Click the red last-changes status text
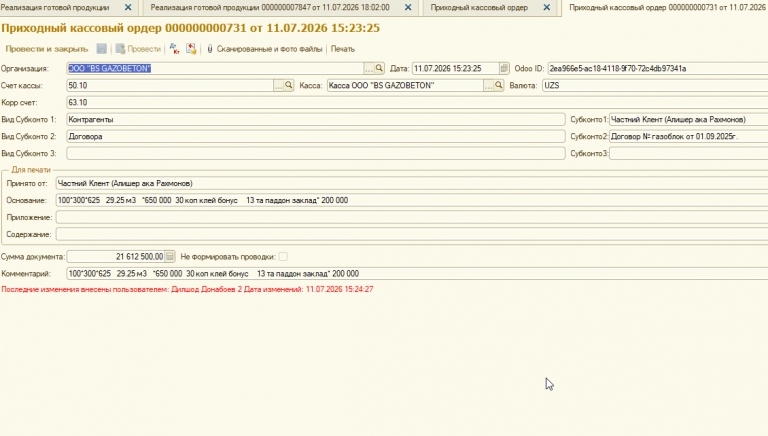Screen dimensions: 768x436 (x=187, y=290)
